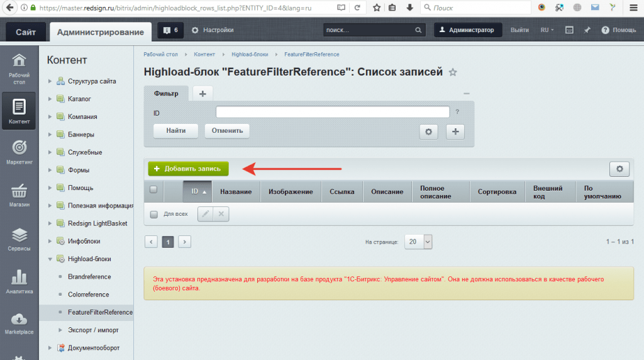Click the Найти button
This screenshot has height=360, width=644.
(x=176, y=131)
